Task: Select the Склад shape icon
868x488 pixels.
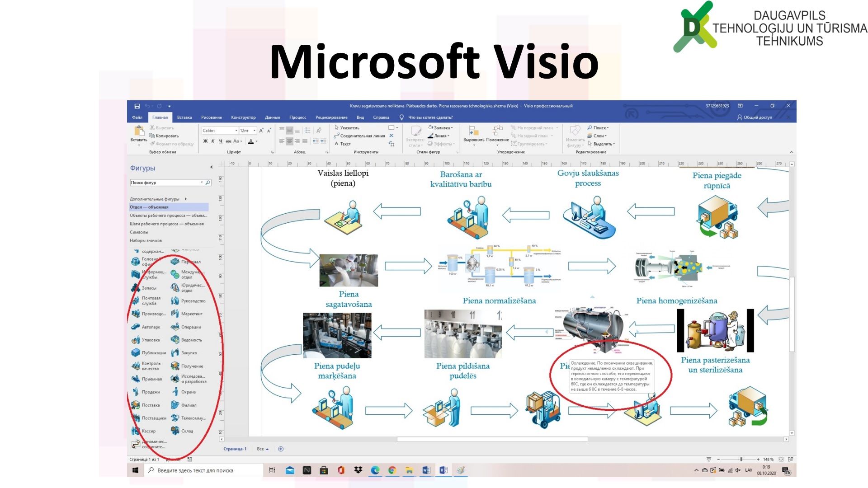Action: point(175,431)
